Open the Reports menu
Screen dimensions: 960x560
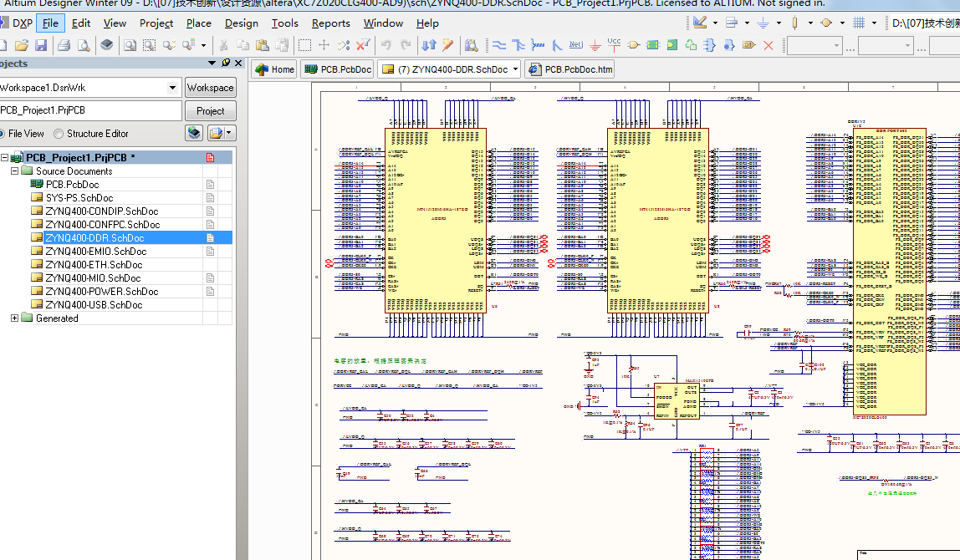[x=330, y=23]
